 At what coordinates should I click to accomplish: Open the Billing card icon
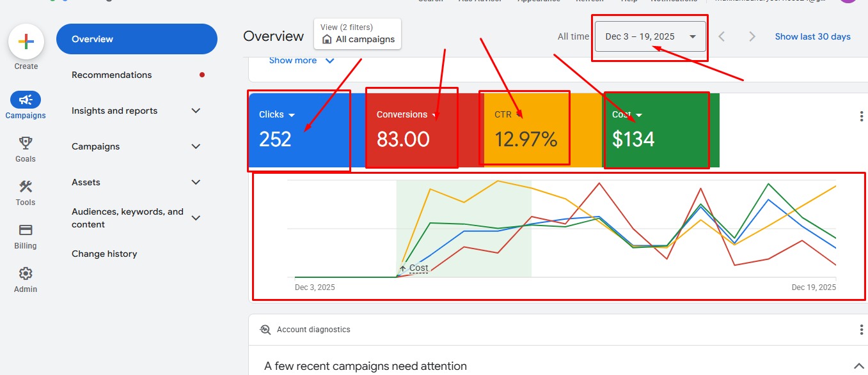[x=26, y=230]
